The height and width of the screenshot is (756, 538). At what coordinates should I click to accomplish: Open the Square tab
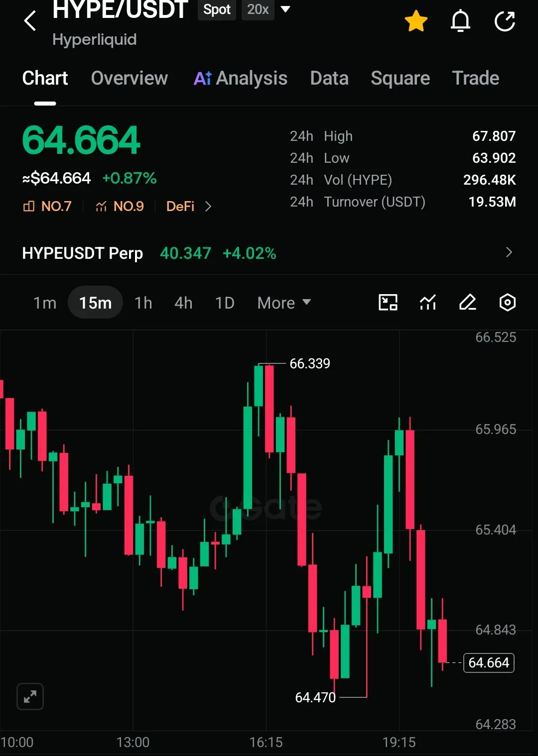(401, 78)
